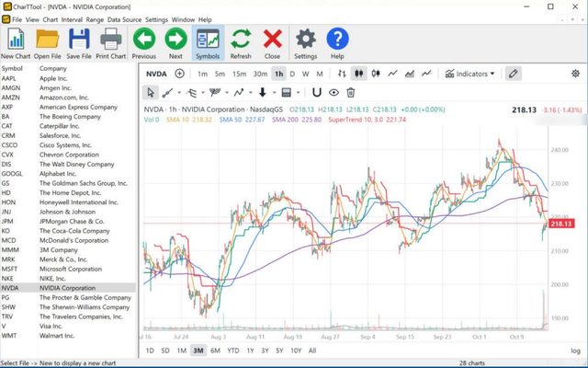This screenshot has height=368, width=588.
Task: Select the line chart style icon beside Indicators
Action: (x=426, y=74)
